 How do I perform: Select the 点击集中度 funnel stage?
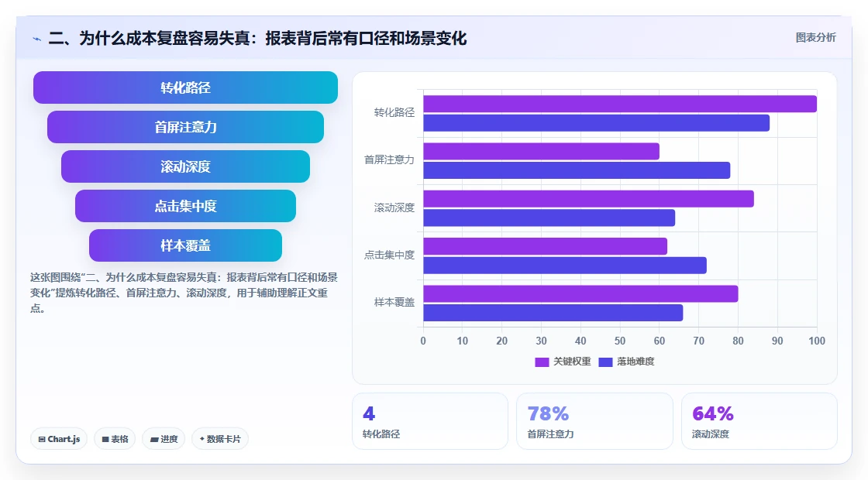tap(185, 206)
